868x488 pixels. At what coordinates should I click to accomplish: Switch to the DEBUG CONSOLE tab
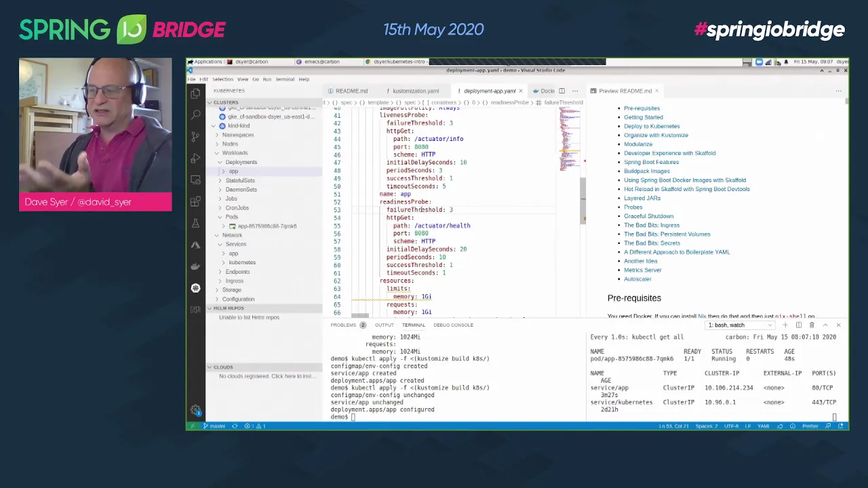(453, 325)
